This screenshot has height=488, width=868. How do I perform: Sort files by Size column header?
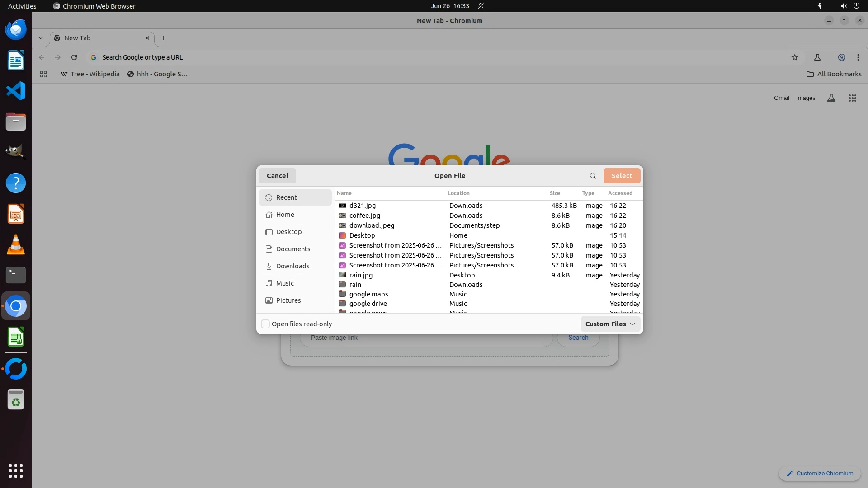point(554,193)
